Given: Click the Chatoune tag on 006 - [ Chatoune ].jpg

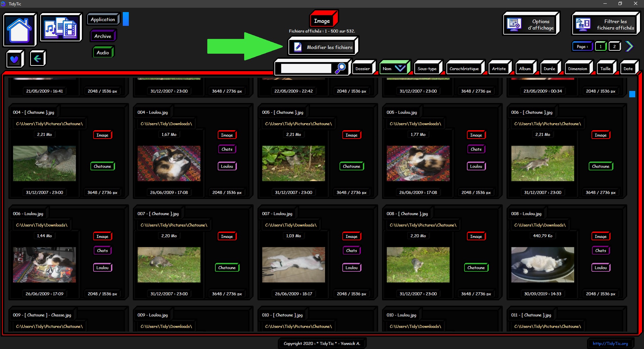Looking at the screenshot, I should (600, 166).
